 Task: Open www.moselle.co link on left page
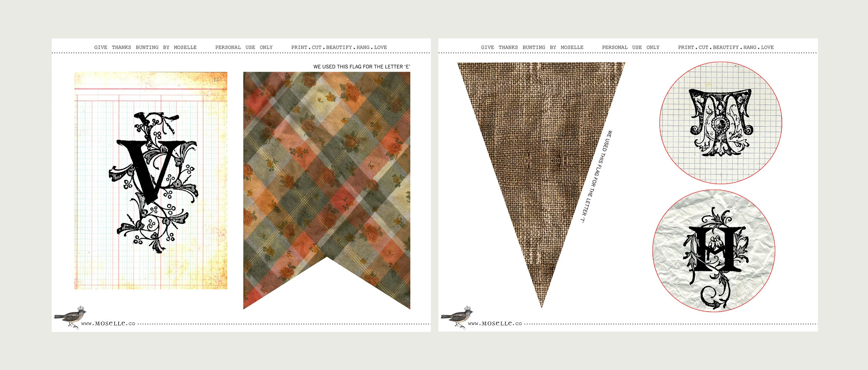(108, 323)
